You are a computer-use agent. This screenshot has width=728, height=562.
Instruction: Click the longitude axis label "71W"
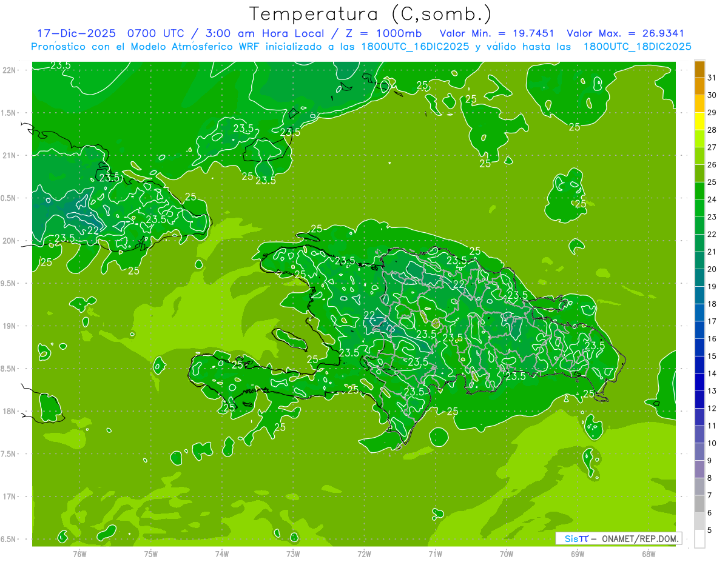(x=435, y=554)
